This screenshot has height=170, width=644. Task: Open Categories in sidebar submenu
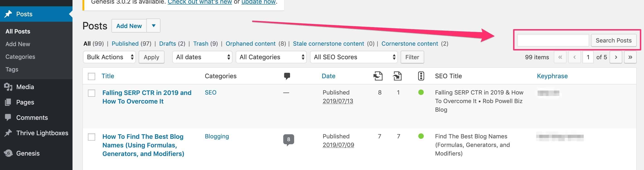pyautogui.click(x=20, y=57)
